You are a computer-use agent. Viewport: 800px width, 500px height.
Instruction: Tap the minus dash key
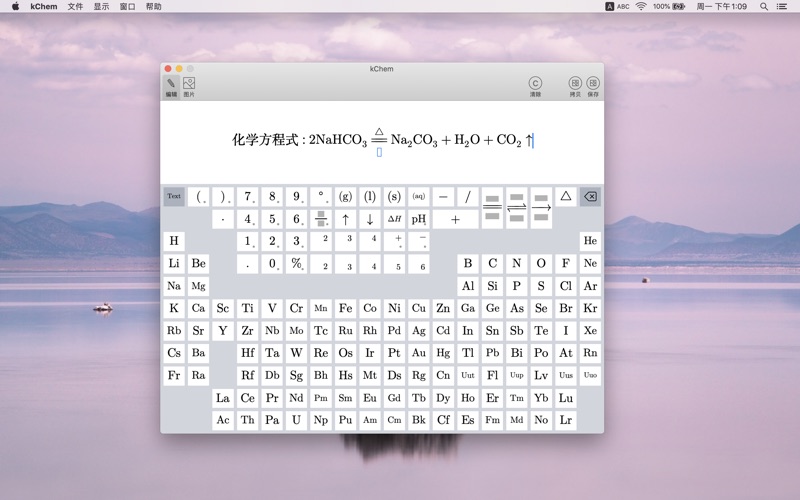[x=443, y=196]
